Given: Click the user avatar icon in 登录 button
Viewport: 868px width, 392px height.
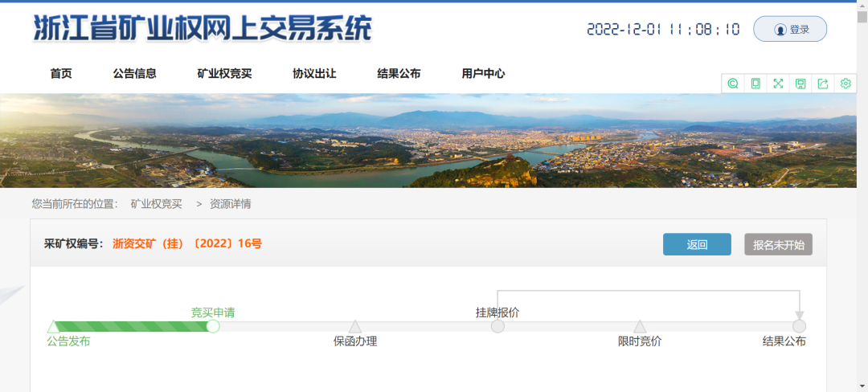Looking at the screenshot, I should [780, 30].
